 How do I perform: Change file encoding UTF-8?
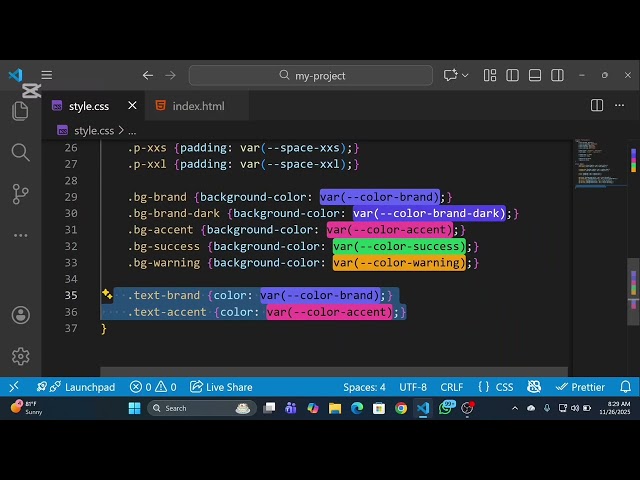413,387
